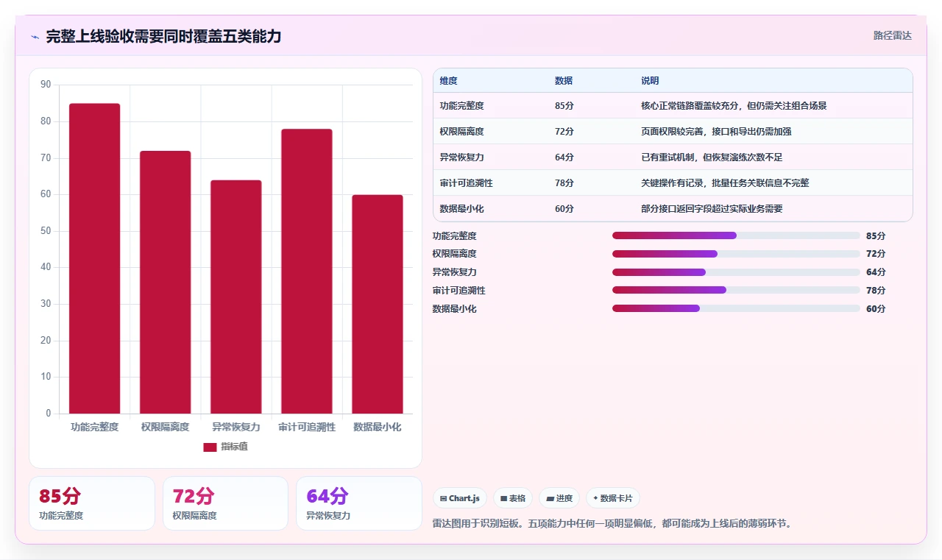The height and width of the screenshot is (560, 942).
Task: Click the 关键操作有记录 description cell
Action: click(x=773, y=182)
